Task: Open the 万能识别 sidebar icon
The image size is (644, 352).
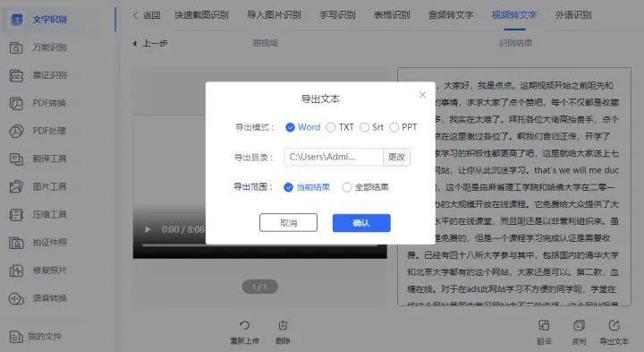Action: pyautogui.click(x=16, y=47)
